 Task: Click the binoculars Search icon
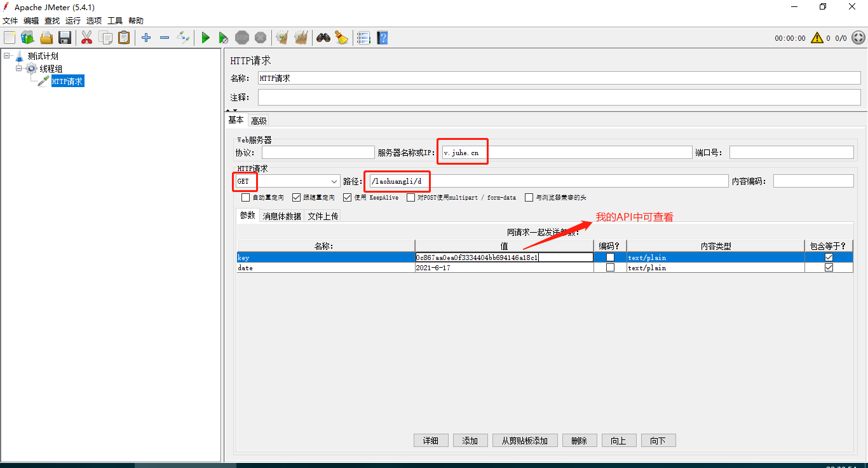tap(323, 38)
